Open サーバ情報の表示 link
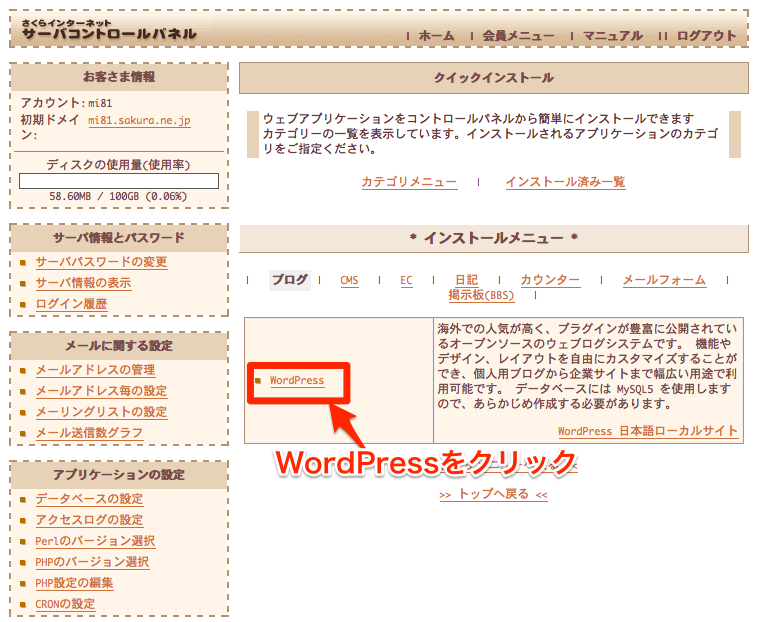 point(84,283)
